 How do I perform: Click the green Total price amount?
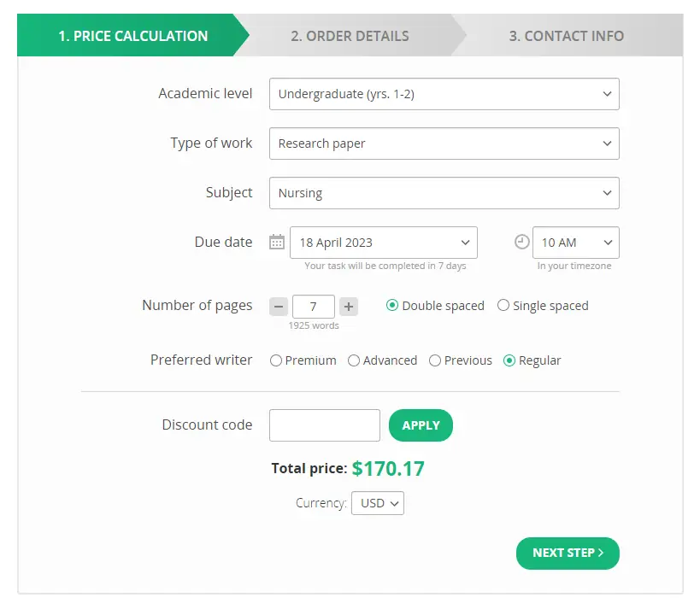(x=389, y=468)
